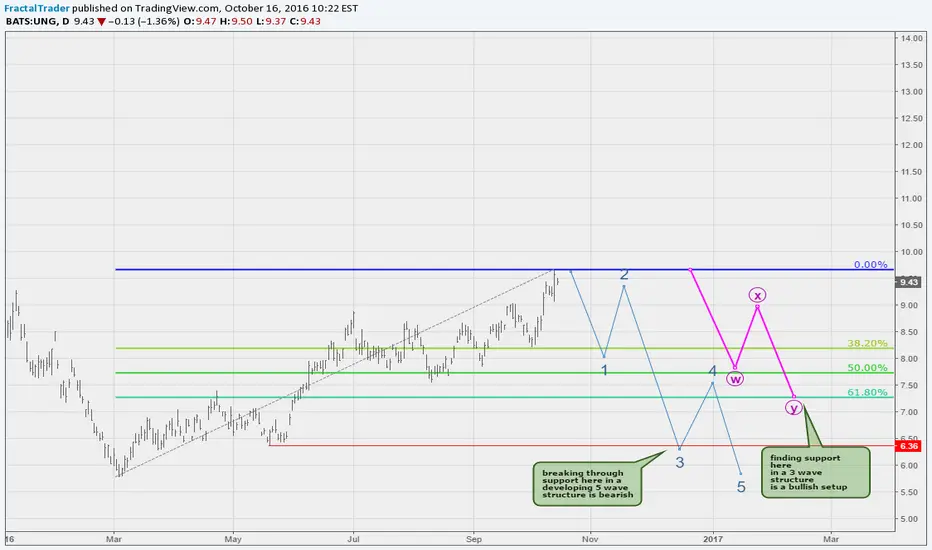Select the -0.13 (-1.36%) price change text
932x550 pixels.
point(144,21)
